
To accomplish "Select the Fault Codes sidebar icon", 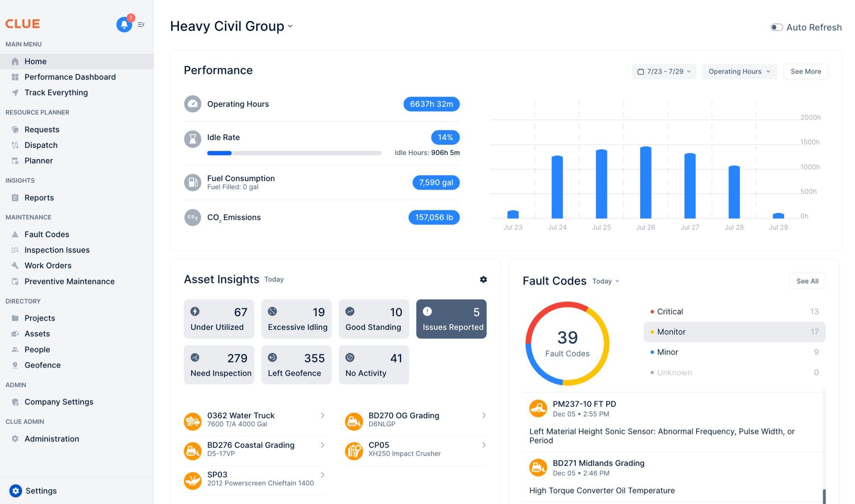I will [x=15, y=234].
